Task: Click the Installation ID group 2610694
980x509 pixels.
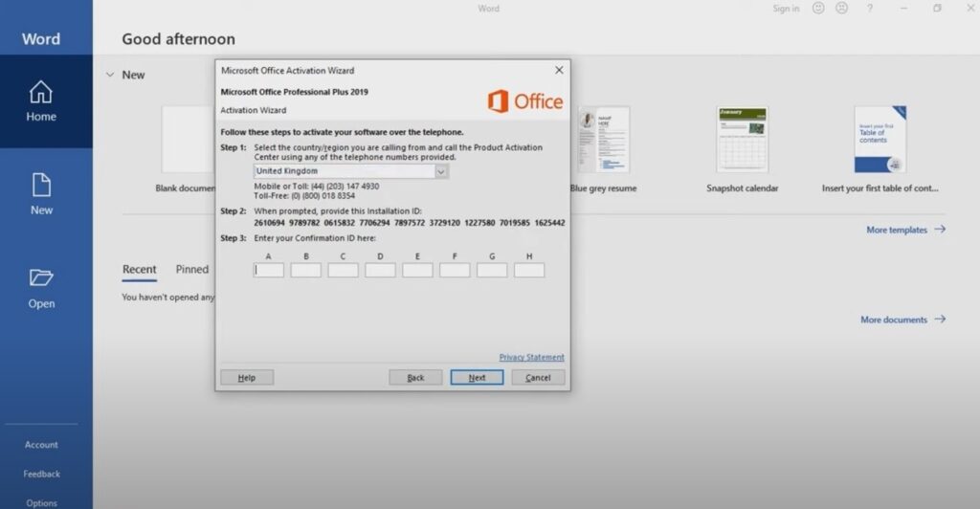Action: 269,222
